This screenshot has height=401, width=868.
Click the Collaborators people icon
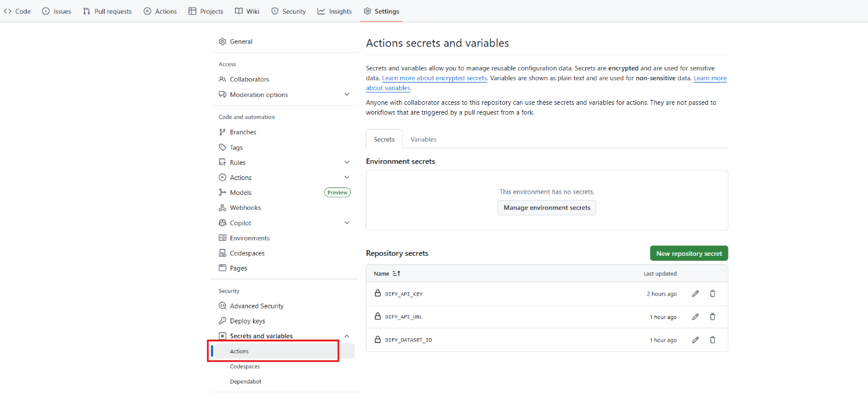(223, 79)
